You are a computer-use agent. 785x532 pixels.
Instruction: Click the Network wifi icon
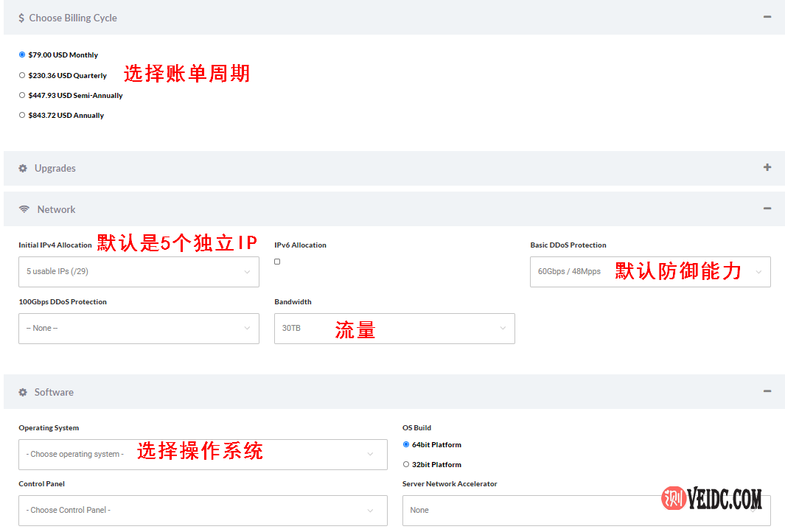24,209
